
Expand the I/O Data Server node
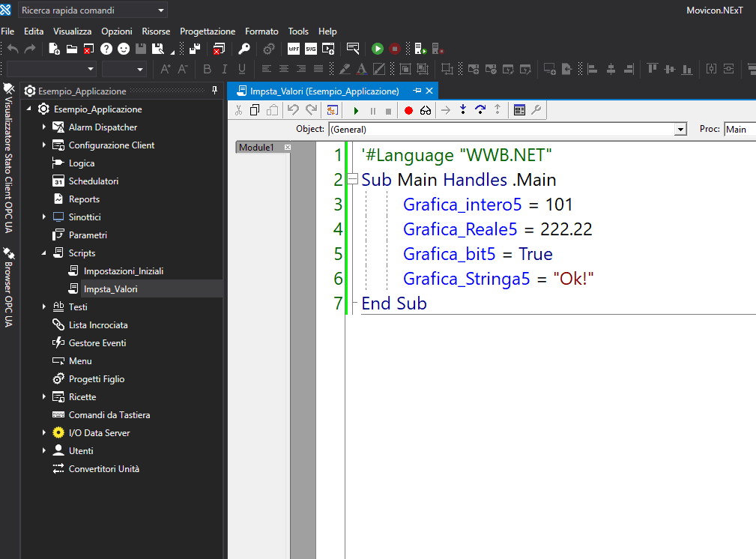tap(44, 432)
